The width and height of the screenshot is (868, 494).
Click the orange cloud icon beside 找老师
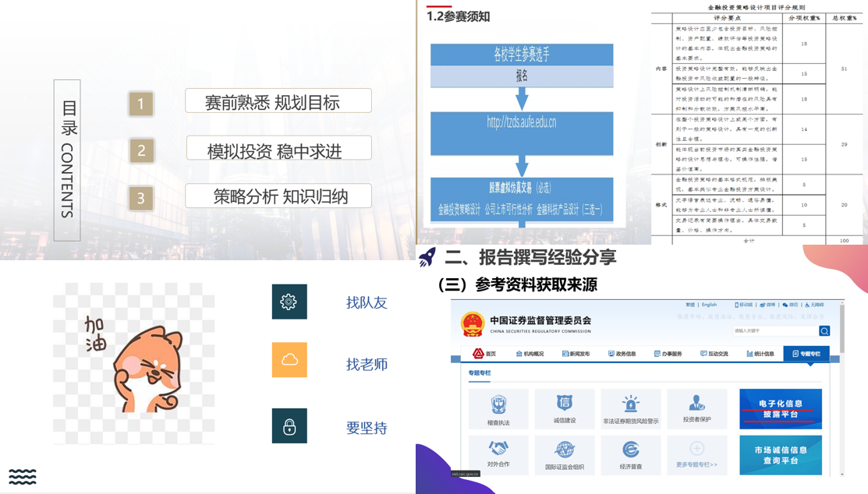[x=289, y=360]
